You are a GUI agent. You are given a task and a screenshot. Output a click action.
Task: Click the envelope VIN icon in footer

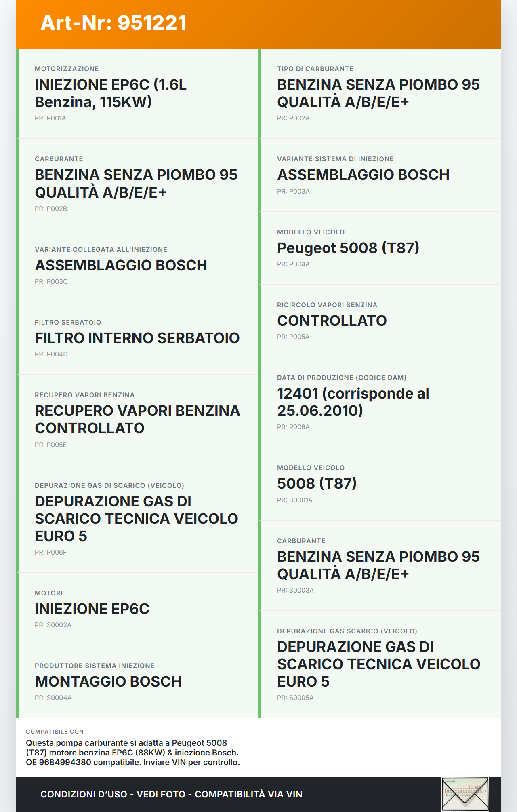point(465,794)
